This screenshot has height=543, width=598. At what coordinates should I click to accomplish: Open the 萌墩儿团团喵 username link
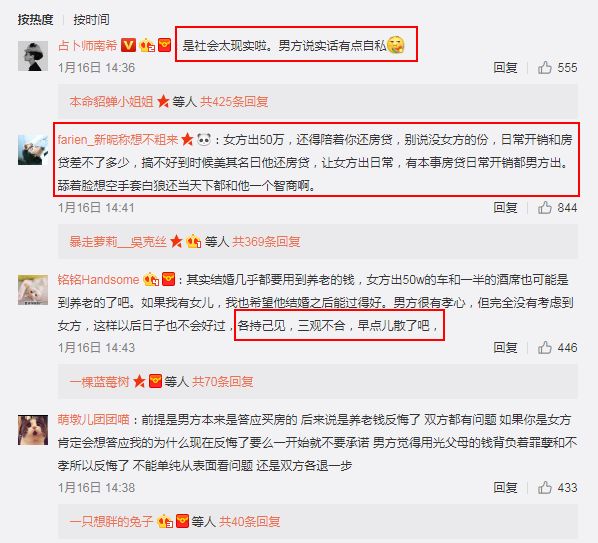94,419
